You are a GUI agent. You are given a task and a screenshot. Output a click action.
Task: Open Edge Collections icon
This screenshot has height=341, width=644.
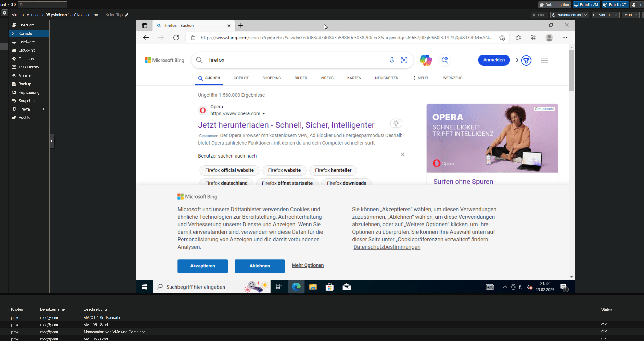pos(534,38)
